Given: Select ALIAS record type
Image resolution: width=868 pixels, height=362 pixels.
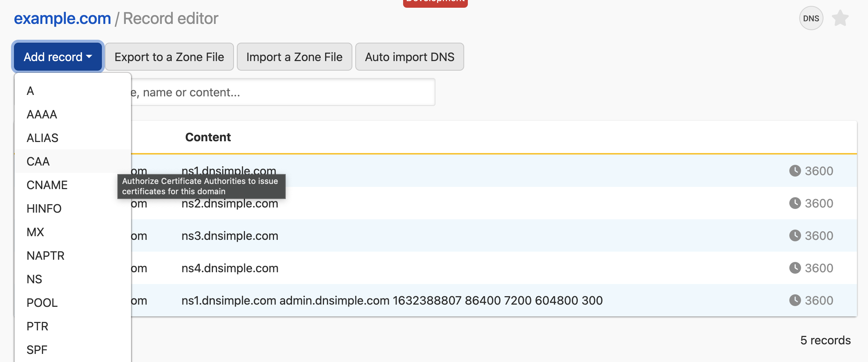Looking at the screenshot, I should 73,138.
